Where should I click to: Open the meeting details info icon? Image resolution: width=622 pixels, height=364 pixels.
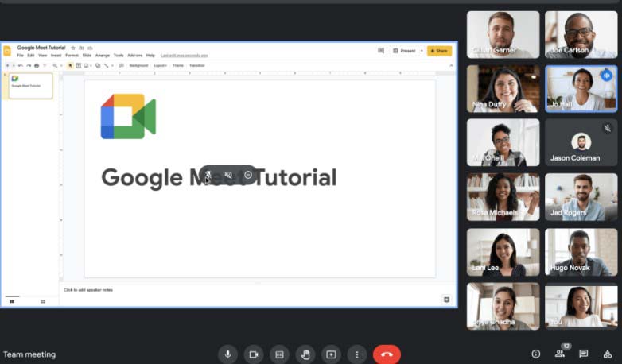coord(535,354)
